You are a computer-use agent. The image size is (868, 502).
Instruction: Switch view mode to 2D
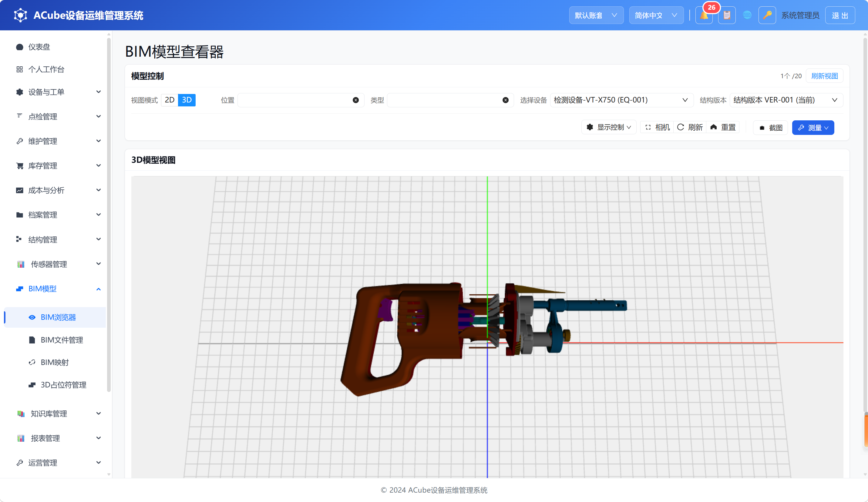click(170, 100)
